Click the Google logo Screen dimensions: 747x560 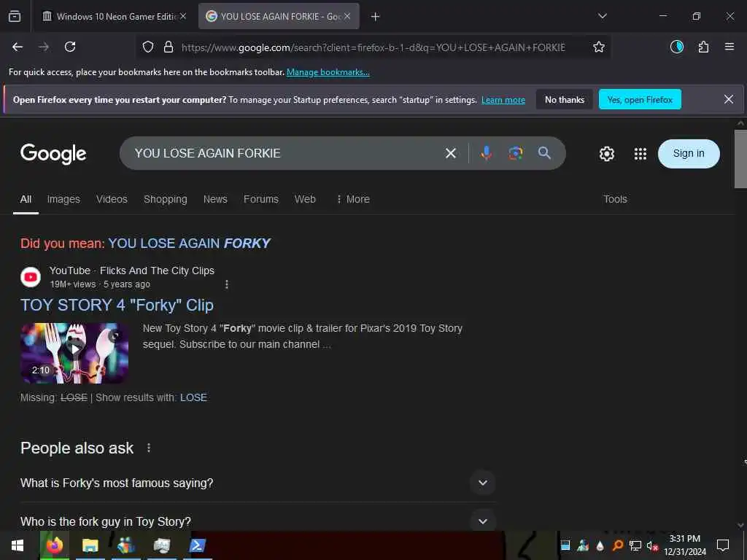pyautogui.click(x=53, y=154)
